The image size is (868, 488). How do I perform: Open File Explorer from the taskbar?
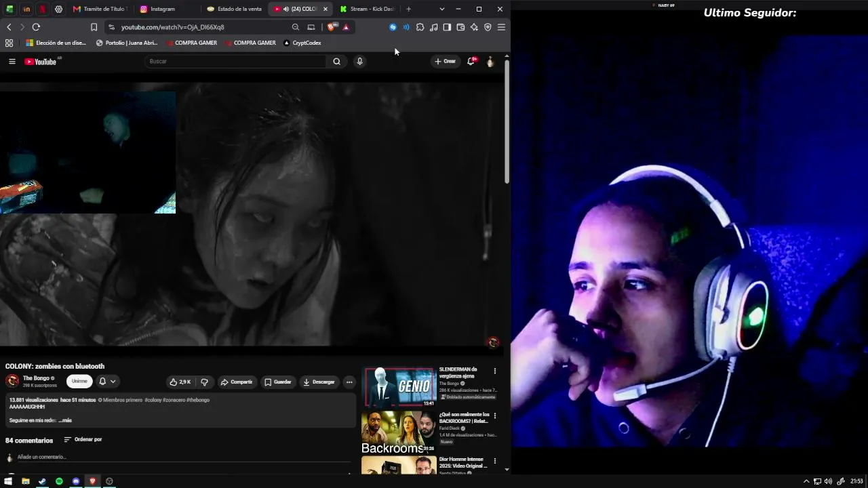coord(25,481)
